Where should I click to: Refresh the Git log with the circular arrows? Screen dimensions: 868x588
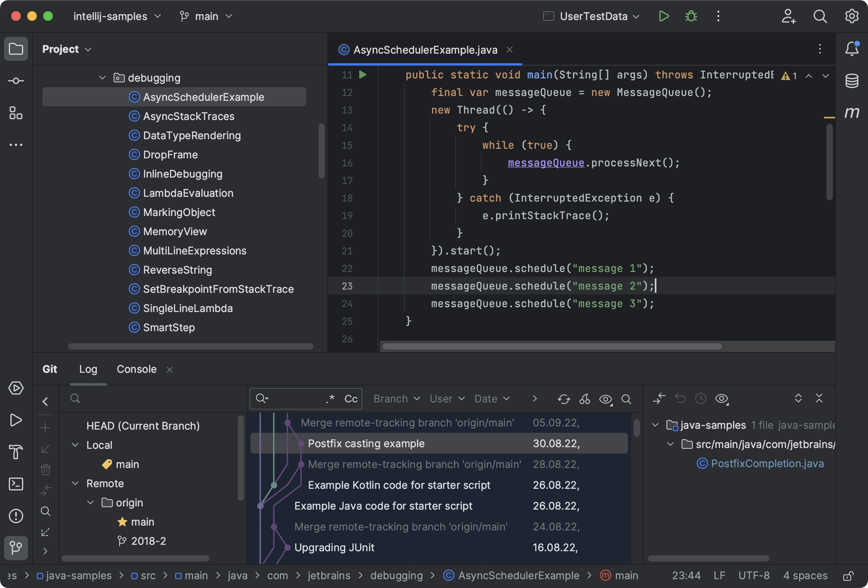point(564,399)
